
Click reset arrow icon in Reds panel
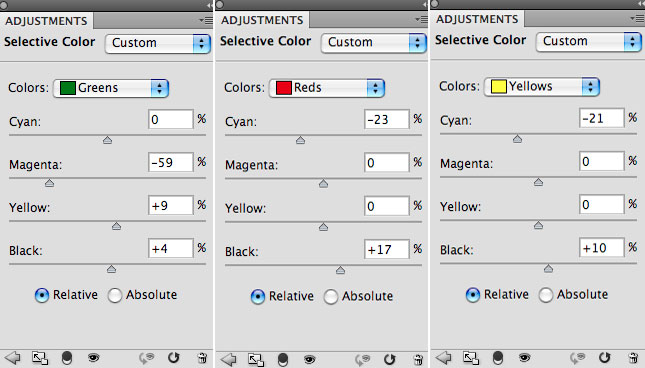(x=389, y=359)
